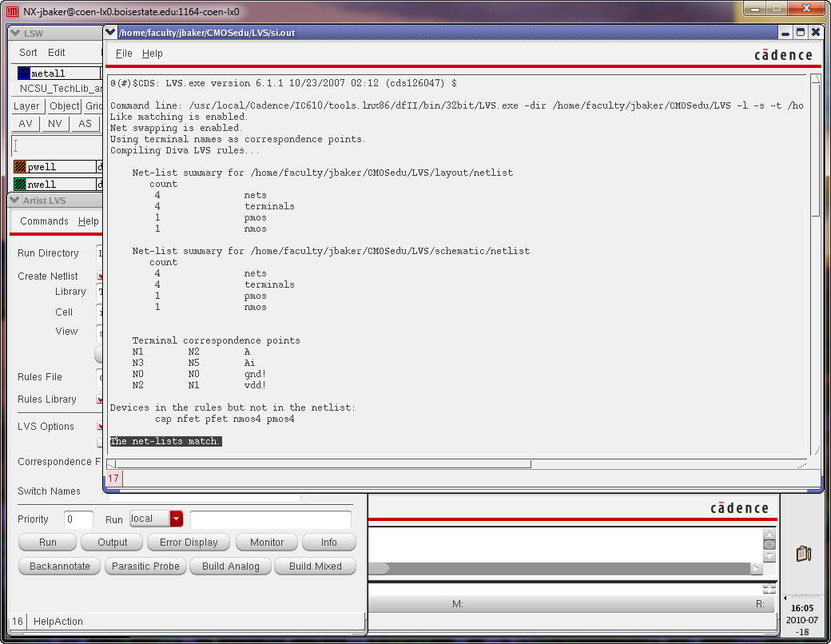Toggle the second unchecked LVS Options checkbox
831x644 pixels.
point(100,443)
